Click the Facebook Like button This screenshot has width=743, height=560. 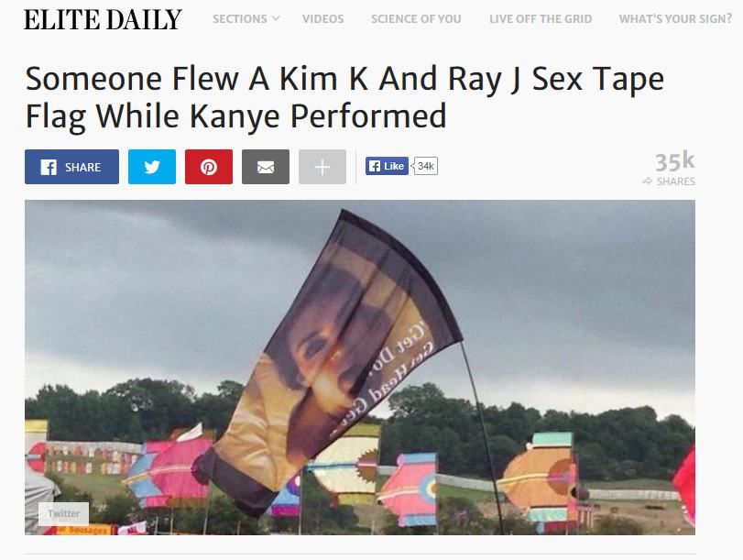tap(387, 166)
